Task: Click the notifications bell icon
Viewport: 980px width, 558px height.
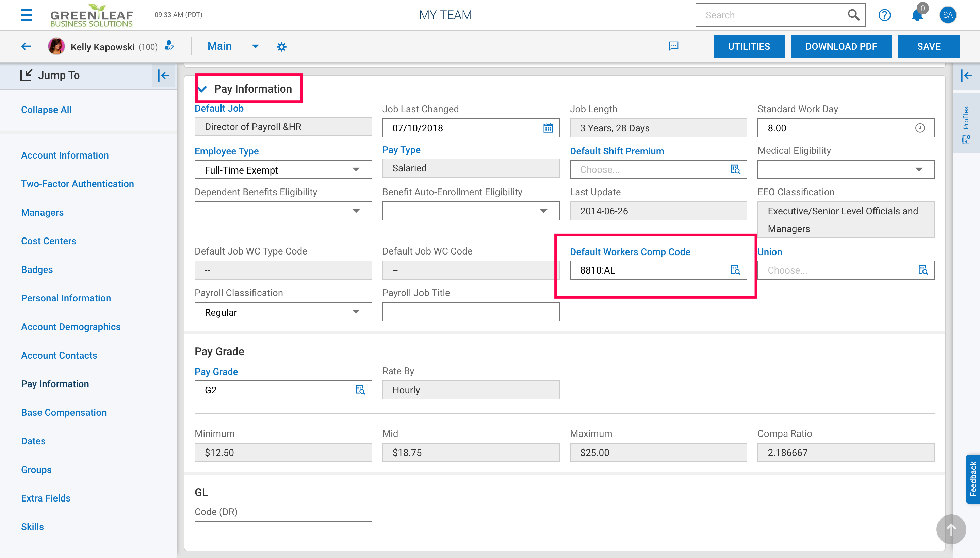Action: point(917,15)
